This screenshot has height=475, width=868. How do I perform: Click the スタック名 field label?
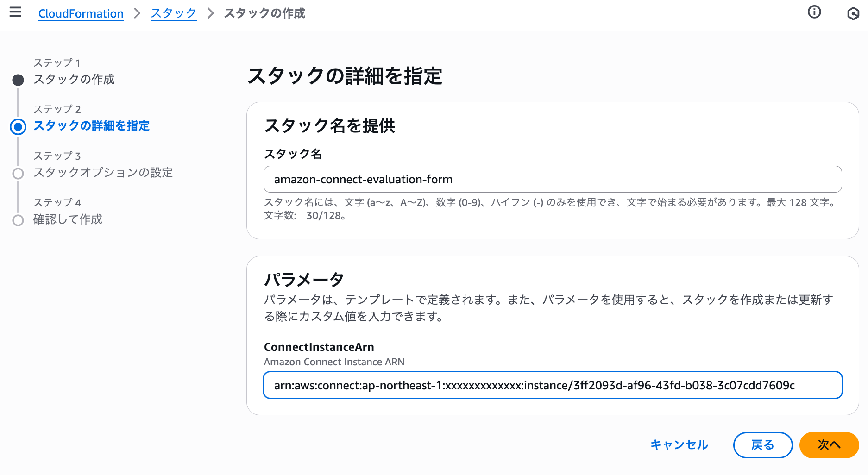point(293,154)
